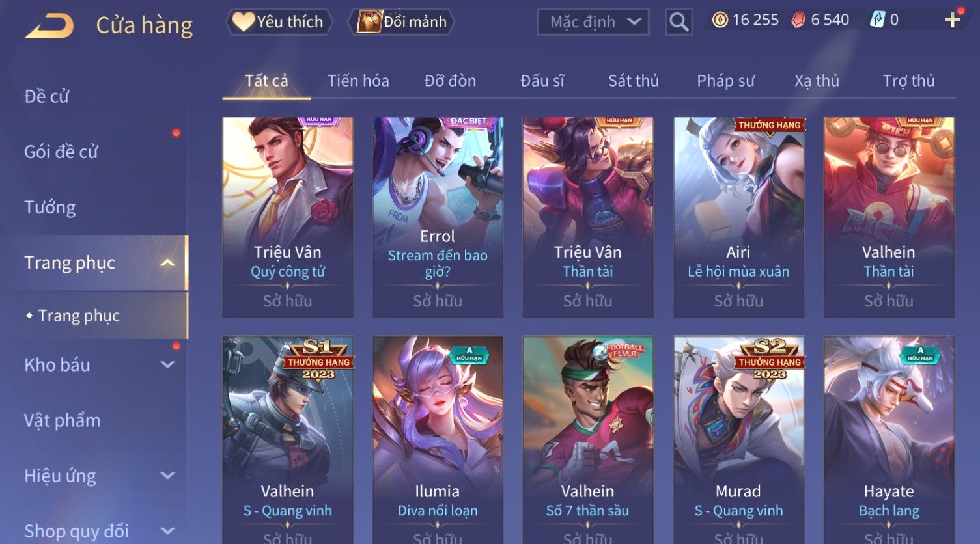Switch to the Sát thủ tab
This screenshot has width=980, height=544.
[634, 81]
